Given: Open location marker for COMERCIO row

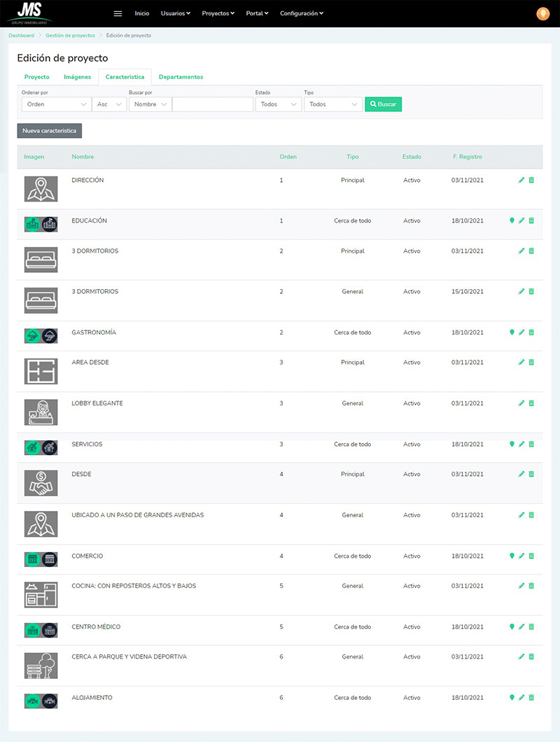Looking at the screenshot, I should 512,556.
